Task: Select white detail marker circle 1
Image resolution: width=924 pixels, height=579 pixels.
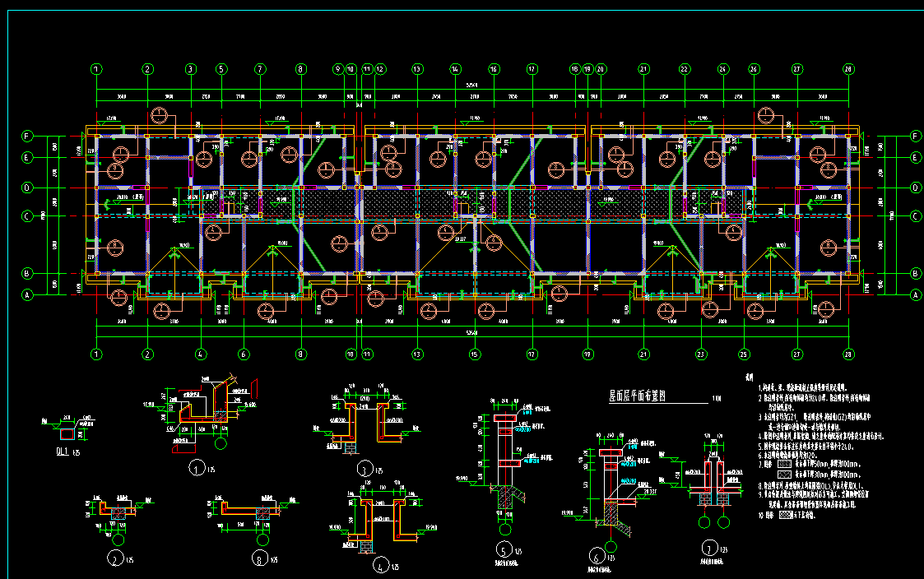Action: click(197, 468)
